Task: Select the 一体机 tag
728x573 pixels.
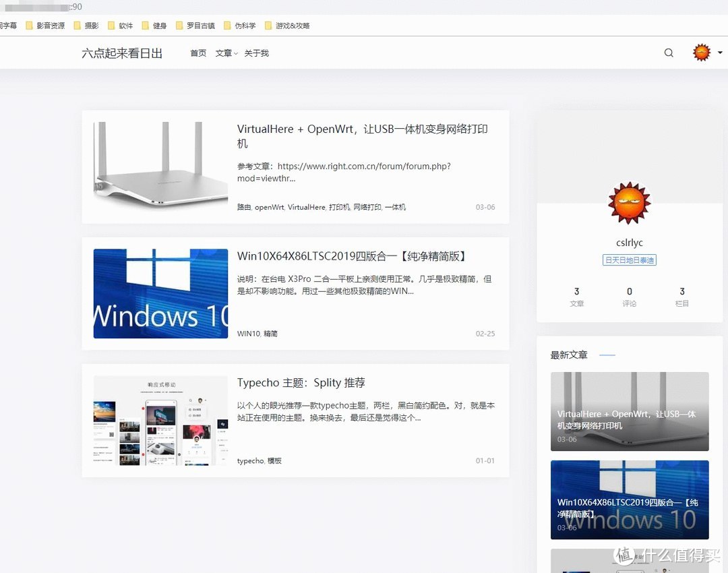Action: (x=395, y=207)
